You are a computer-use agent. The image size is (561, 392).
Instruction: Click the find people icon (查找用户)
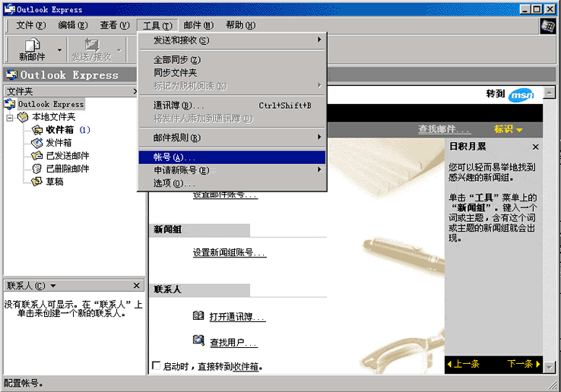click(198, 340)
